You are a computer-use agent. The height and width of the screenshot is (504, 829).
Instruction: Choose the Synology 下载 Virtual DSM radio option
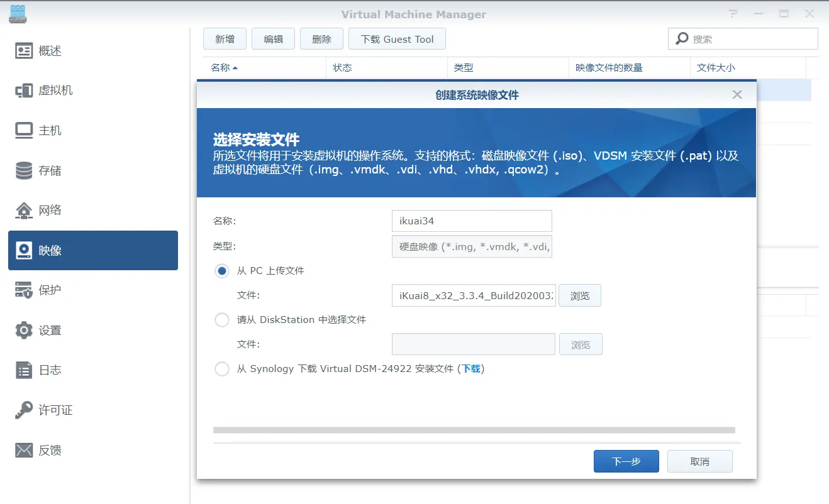coord(222,369)
